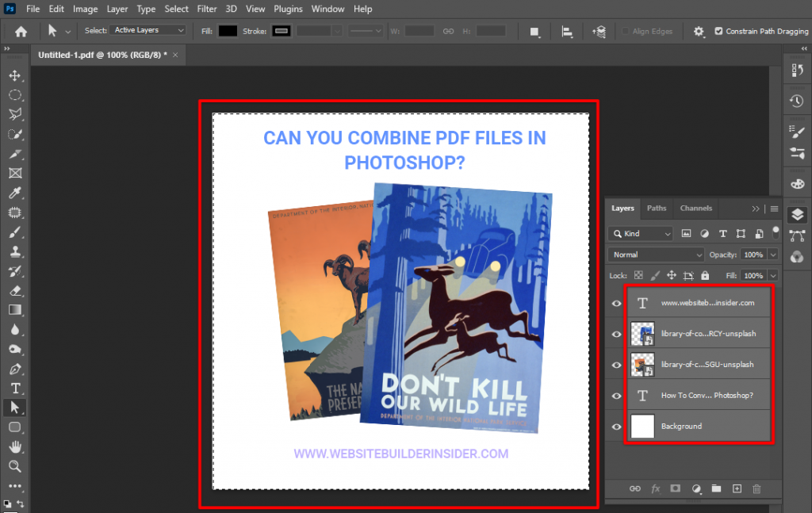Image resolution: width=812 pixels, height=513 pixels.
Task: Toggle lock transparent pixels
Action: [638, 275]
